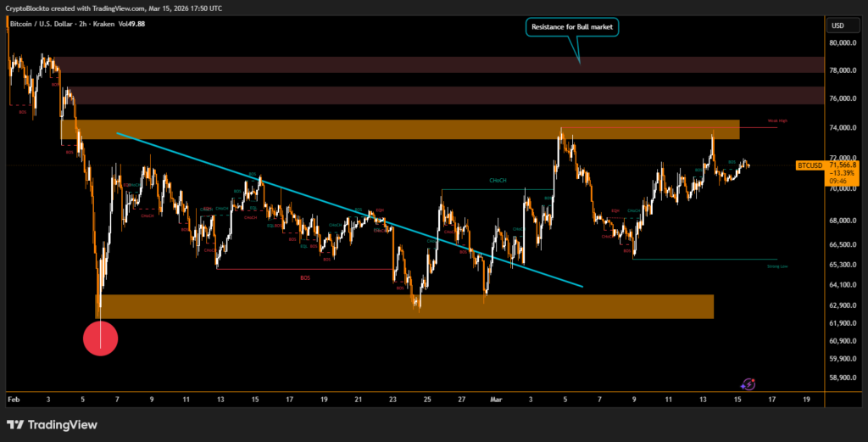Select the Feb label on the time axis
This screenshot has width=868, height=442.
(13, 398)
